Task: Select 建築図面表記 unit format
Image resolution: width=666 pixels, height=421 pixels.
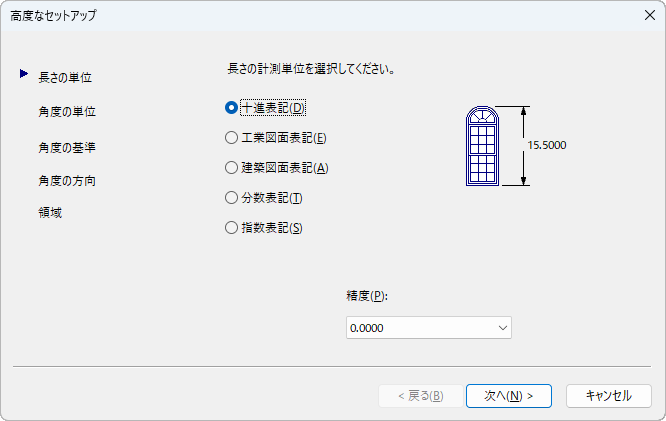Action: (232, 168)
